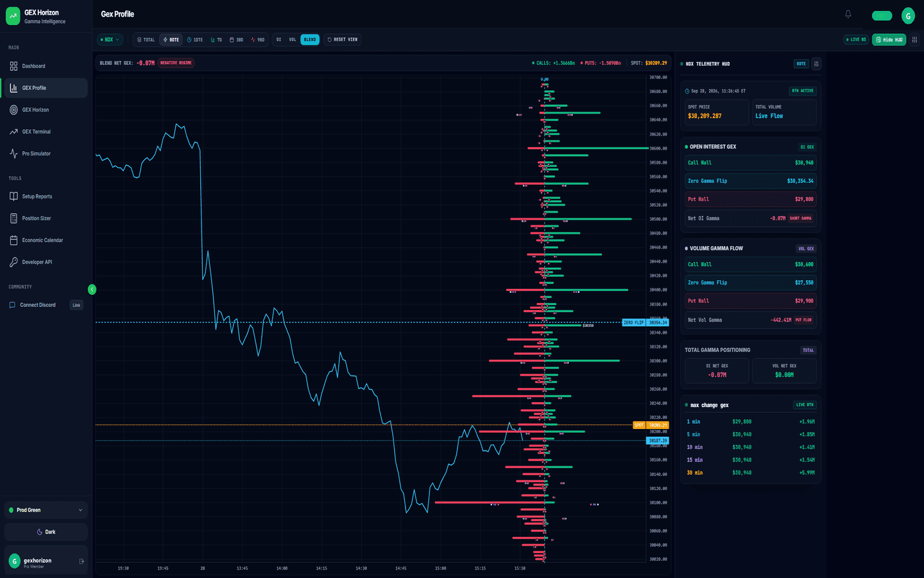Expand the NDX ticker dropdown
The width and height of the screenshot is (924, 578).
(110, 40)
